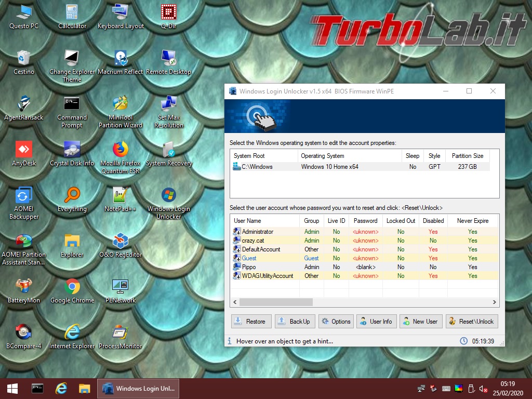Open the Keyboard Layout shortcut
This screenshot has width=532, height=399.
pos(121,17)
